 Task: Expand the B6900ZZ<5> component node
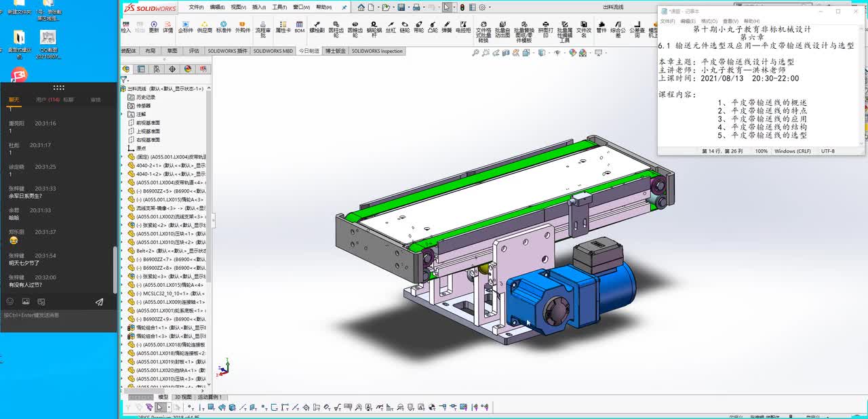[123, 191]
